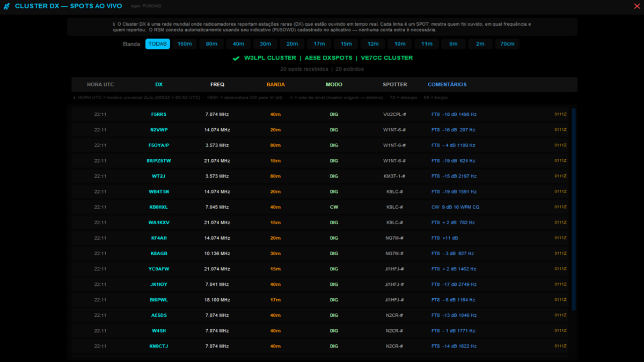Click the Cluster DX app logo icon

pos(7,6)
